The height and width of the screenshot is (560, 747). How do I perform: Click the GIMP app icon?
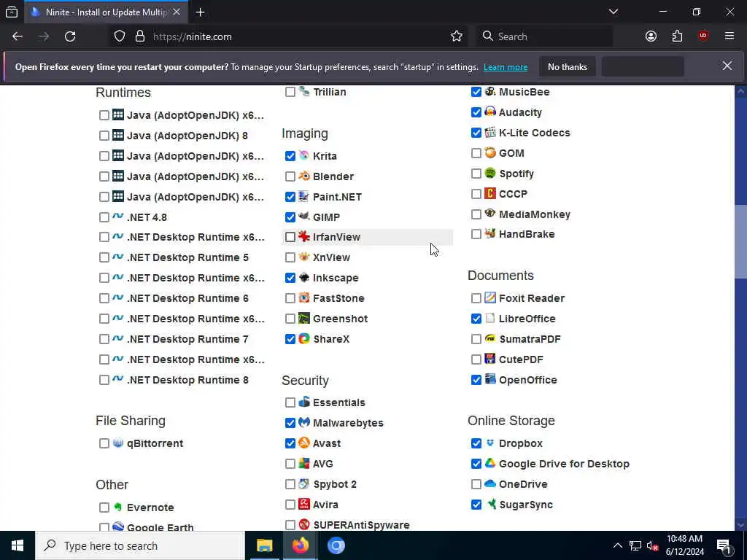304,217
